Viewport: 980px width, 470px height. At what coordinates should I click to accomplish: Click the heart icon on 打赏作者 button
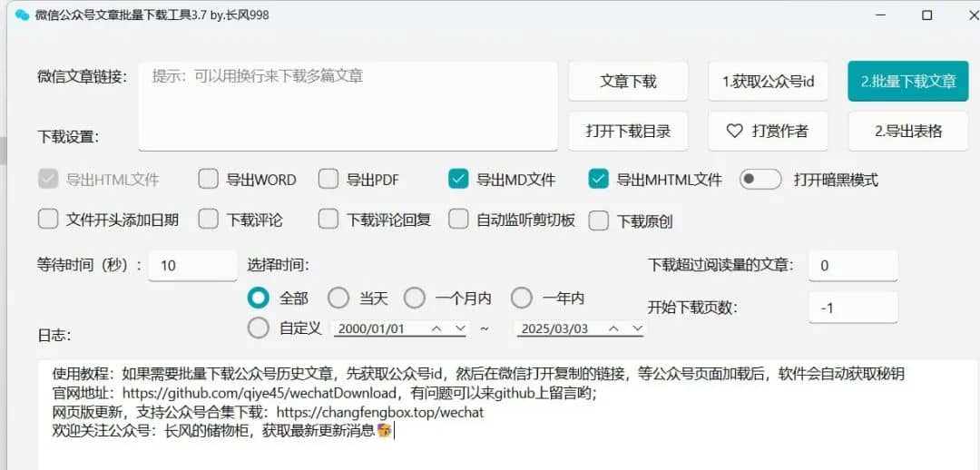pos(734,131)
